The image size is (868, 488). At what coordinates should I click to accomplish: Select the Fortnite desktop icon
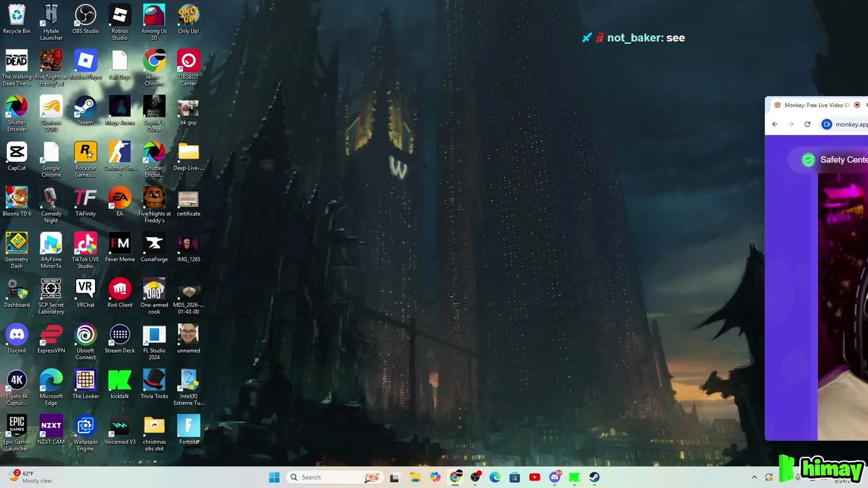pyautogui.click(x=189, y=429)
